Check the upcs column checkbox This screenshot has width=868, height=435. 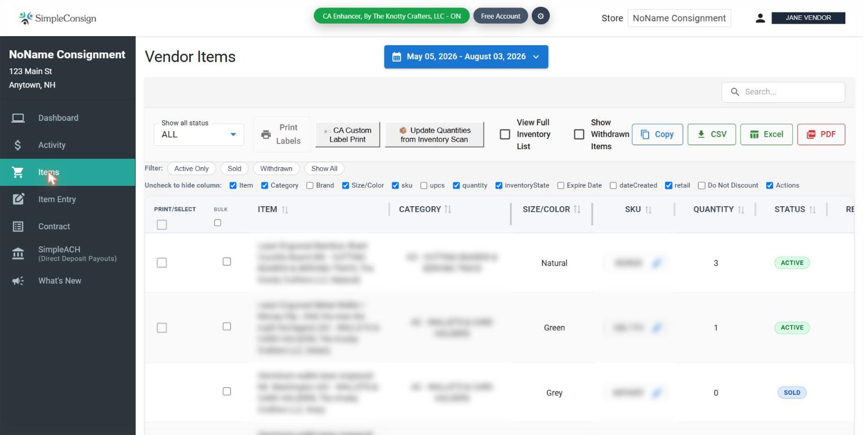[424, 185]
